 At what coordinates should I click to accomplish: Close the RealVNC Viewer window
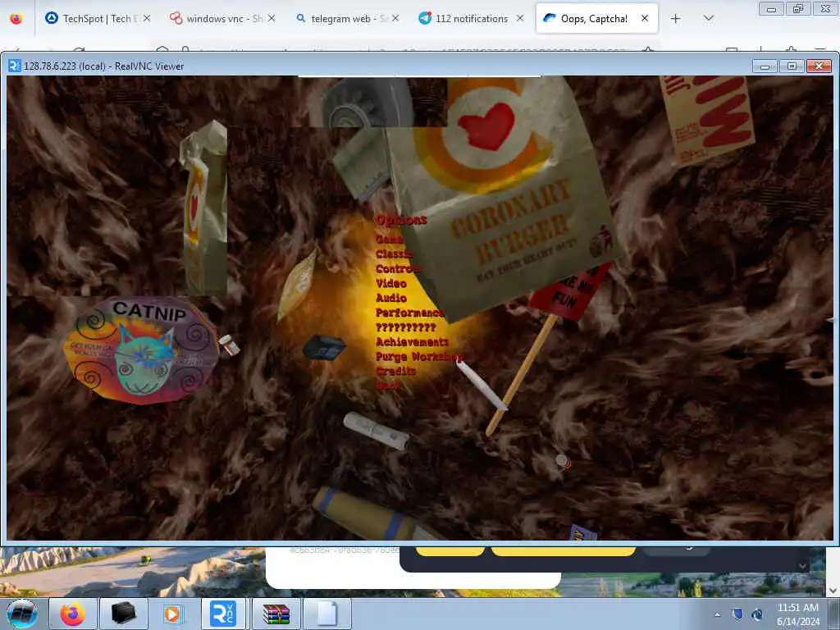819,66
